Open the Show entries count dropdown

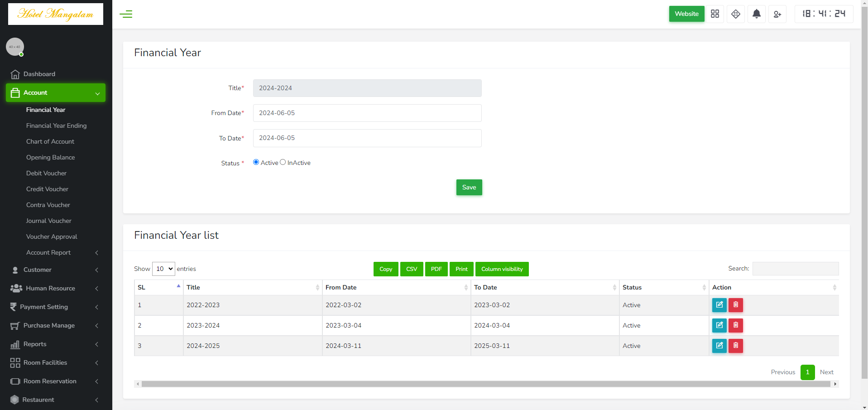(x=163, y=269)
